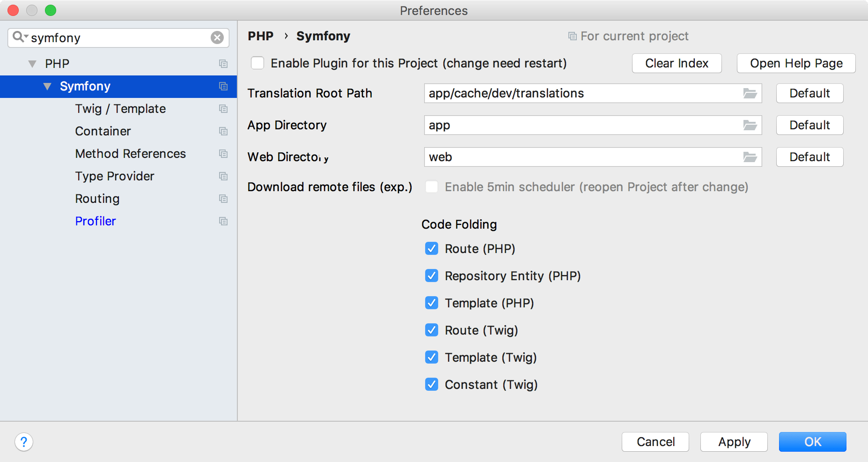Open the Routing settings section
The width and height of the screenshot is (868, 462).
pyautogui.click(x=97, y=198)
